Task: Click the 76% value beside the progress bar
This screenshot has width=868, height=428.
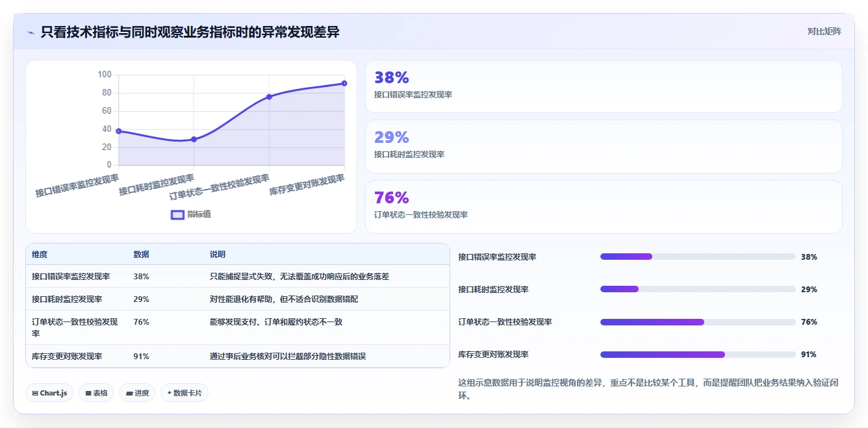Action: pyautogui.click(x=809, y=322)
